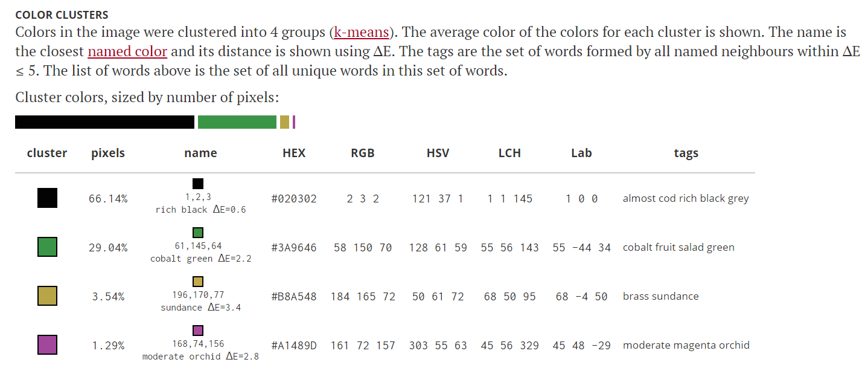Select the large orchid purple cluster swatch

click(x=47, y=345)
